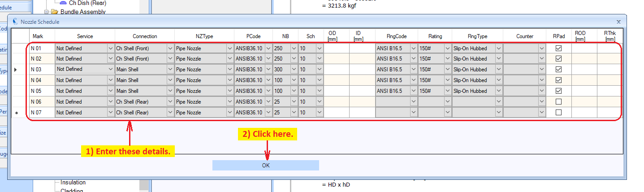Viewport: 644px width, 192px height.
Task: Open the NB size dropdown for N 05
Action: [294, 91]
